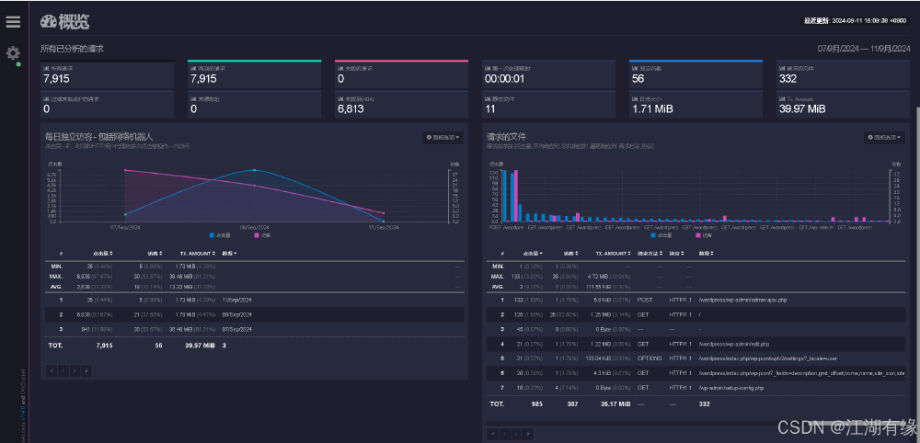
Task: Toggle the pink visitors legend in the visitors chart
Action: coord(262,235)
